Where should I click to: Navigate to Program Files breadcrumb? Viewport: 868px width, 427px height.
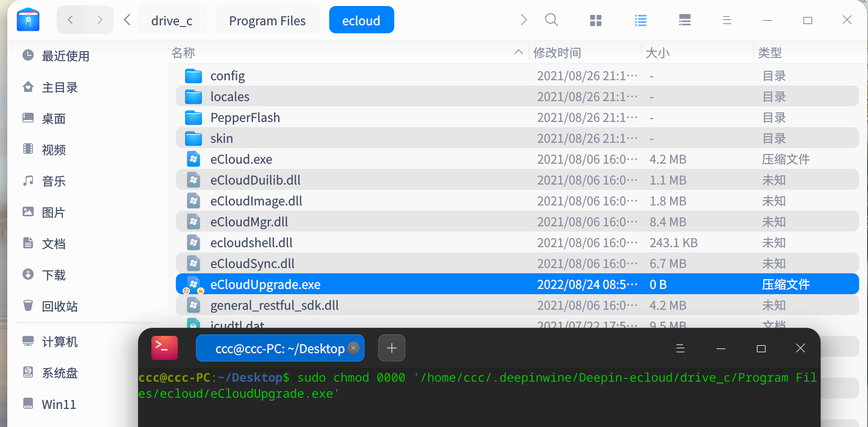coord(267,20)
